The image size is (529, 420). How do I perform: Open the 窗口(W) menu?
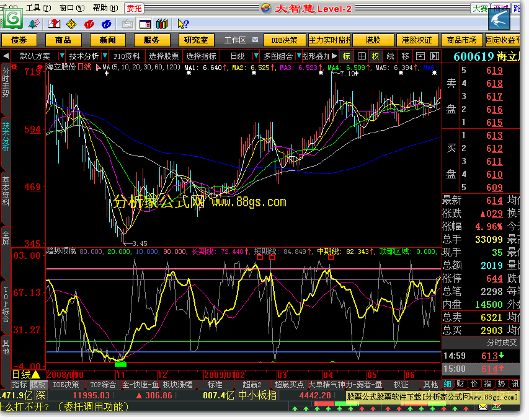click(x=72, y=8)
